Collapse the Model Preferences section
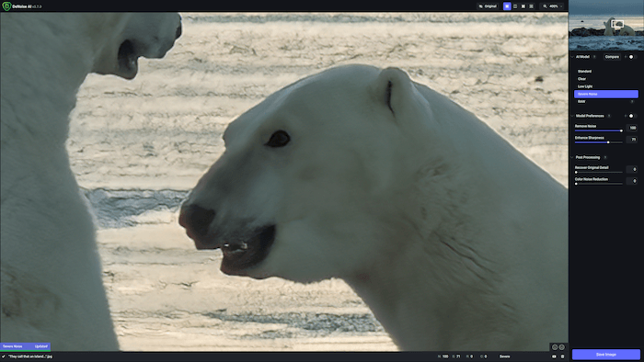 pyautogui.click(x=572, y=116)
